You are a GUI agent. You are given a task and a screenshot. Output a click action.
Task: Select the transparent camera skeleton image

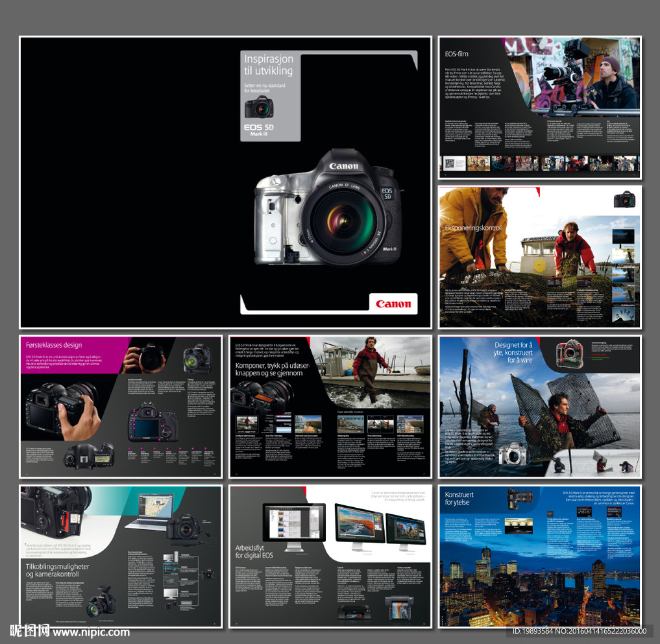[x=570, y=353]
